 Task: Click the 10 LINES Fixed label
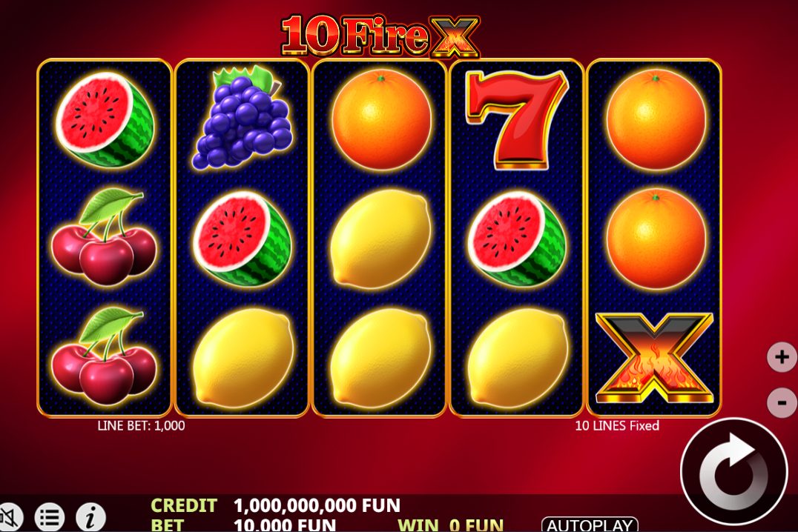click(x=617, y=426)
